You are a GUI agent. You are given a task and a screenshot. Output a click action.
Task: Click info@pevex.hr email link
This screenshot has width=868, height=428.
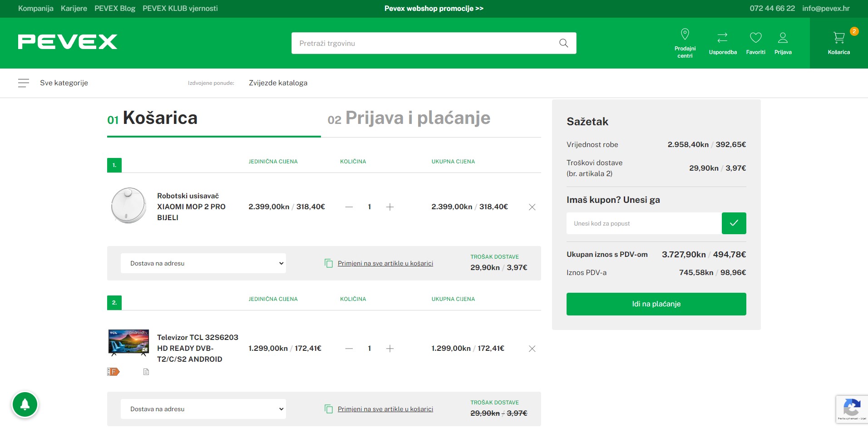click(826, 9)
